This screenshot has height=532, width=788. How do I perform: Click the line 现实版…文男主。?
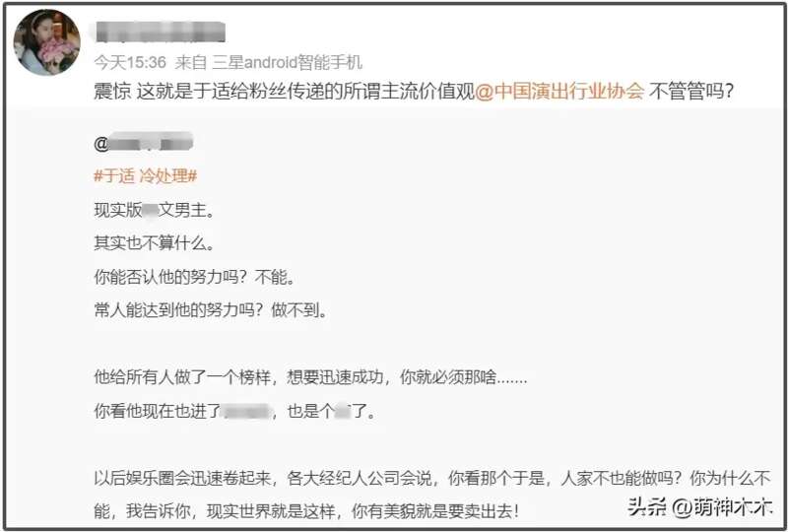(x=155, y=210)
